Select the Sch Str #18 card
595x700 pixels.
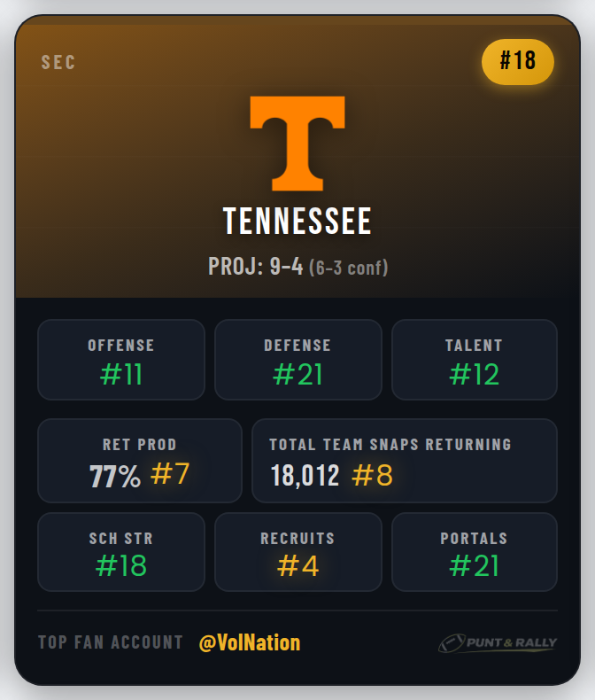click(x=121, y=552)
